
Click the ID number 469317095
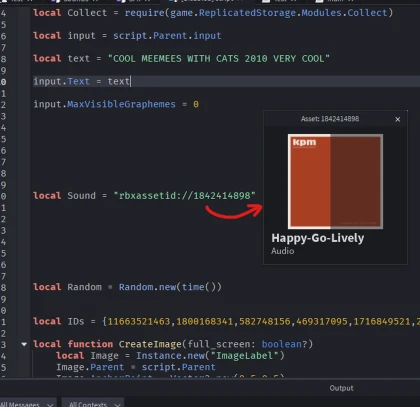[322, 321]
